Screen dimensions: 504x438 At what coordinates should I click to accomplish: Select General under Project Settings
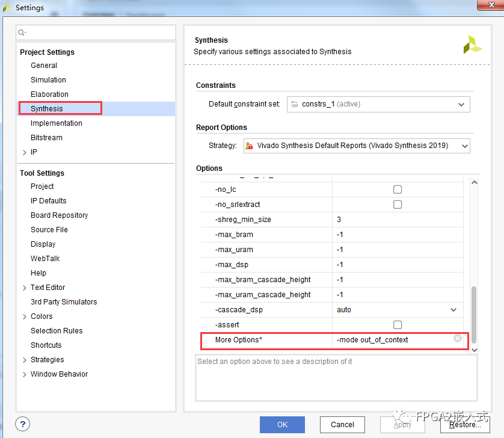(44, 66)
